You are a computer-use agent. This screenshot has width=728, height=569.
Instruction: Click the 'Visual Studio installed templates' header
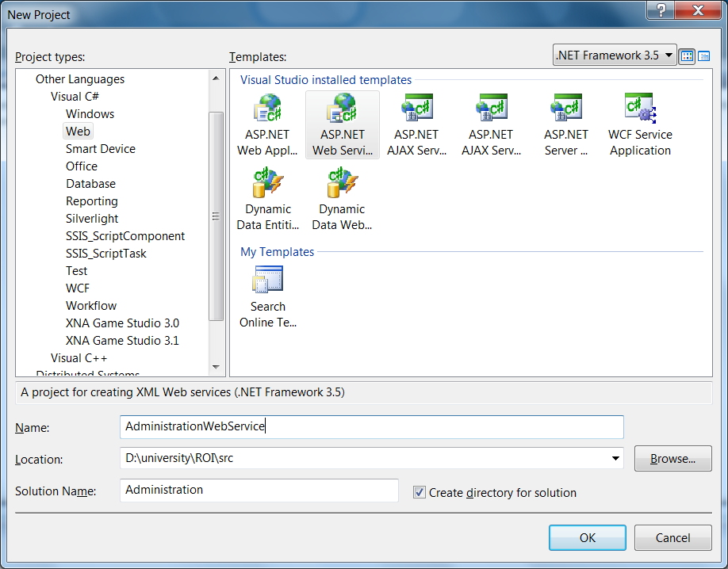point(326,80)
